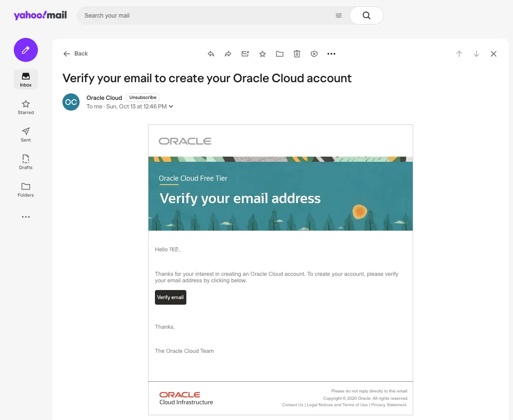The height and width of the screenshot is (420, 513).
Task: Open the Inbox folder in the sidebar
Action: click(26, 80)
